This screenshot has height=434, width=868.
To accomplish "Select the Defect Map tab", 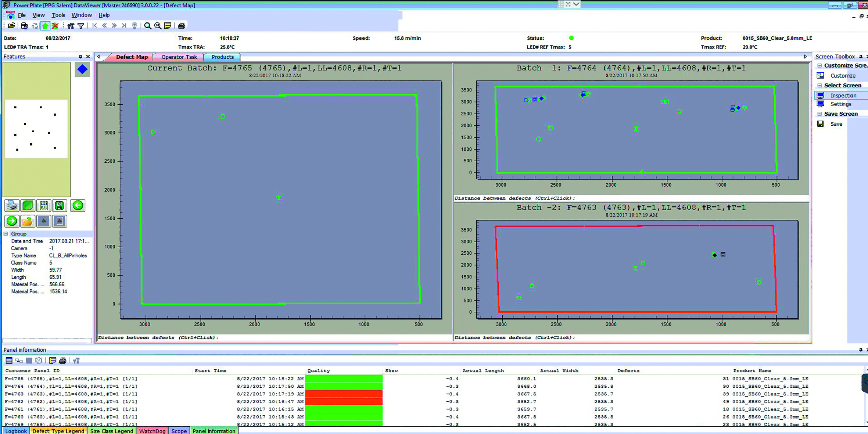I will pos(132,57).
